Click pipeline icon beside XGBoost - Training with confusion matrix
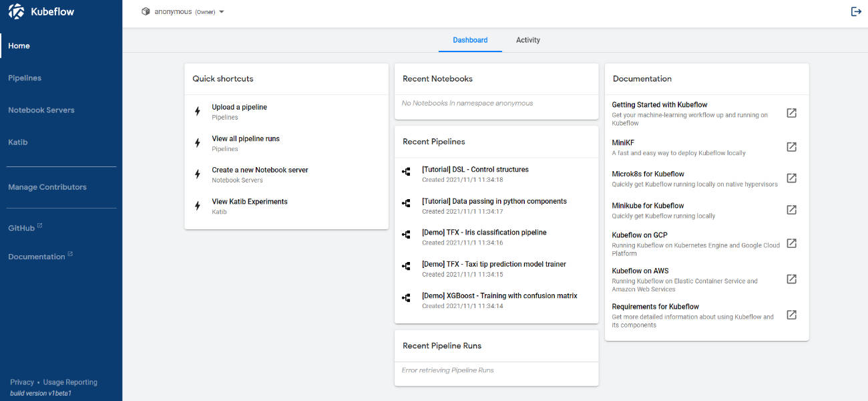868x401 pixels. (x=406, y=297)
